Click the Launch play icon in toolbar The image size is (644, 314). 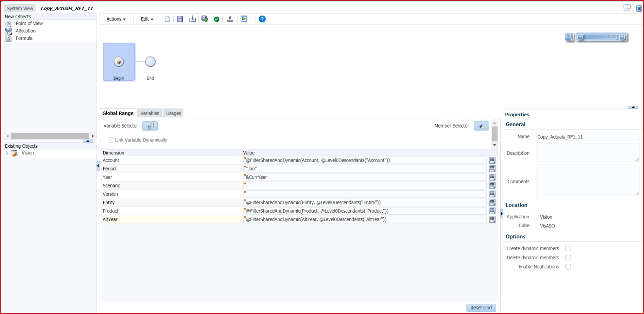(244, 19)
